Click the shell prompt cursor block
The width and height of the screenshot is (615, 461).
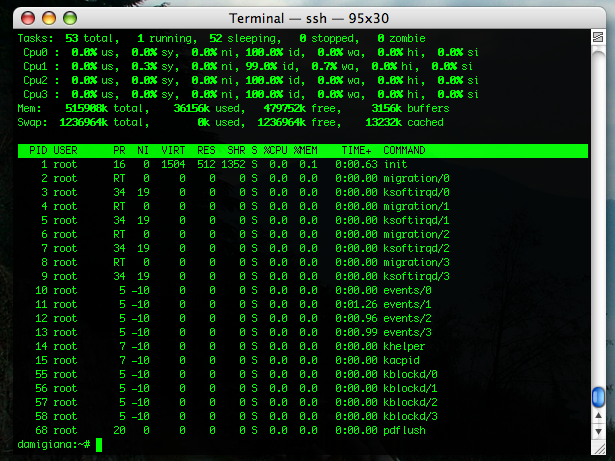pos(99,444)
